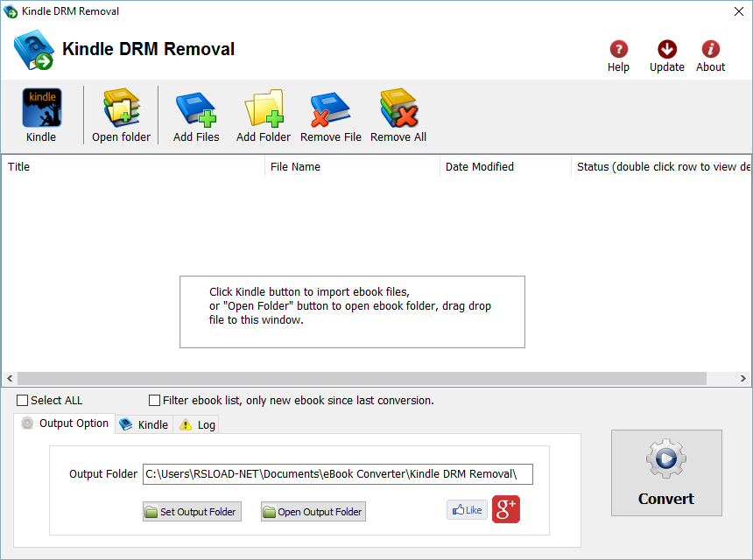Close the Kindle DRM Removal window
Viewport: 753px width, 560px height.
[x=739, y=11]
